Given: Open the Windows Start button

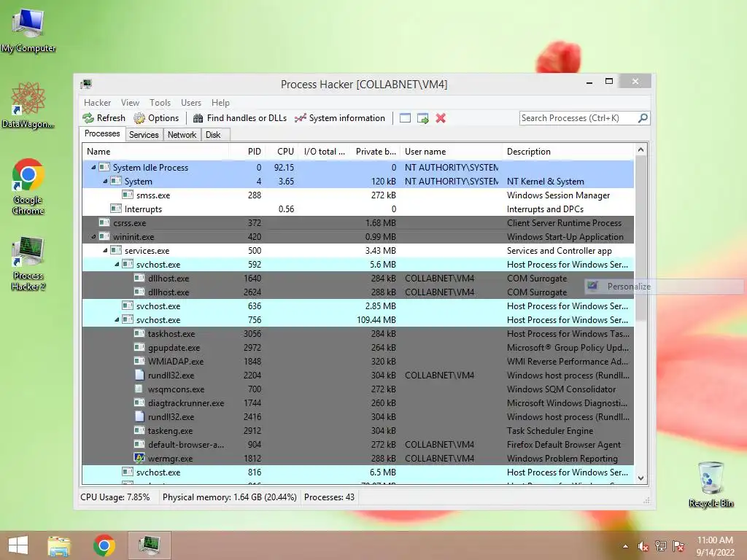Looking at the screenshot, I should [18, 545].
